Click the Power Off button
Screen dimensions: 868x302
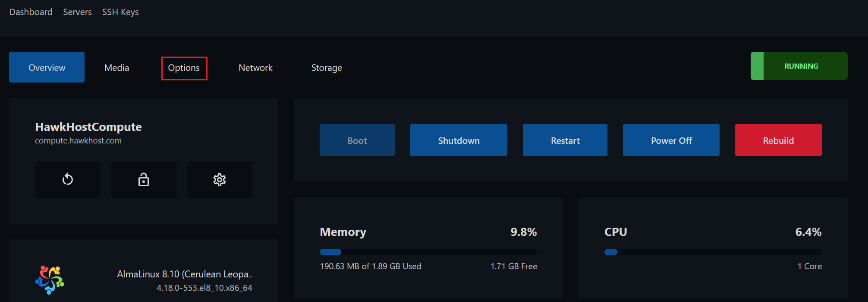pos(671,140)
